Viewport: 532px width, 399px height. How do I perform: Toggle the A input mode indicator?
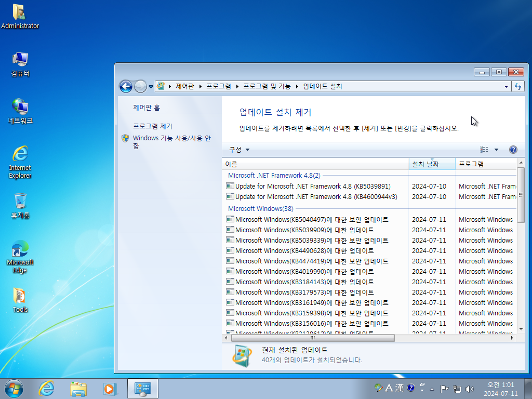pos(389,388)
